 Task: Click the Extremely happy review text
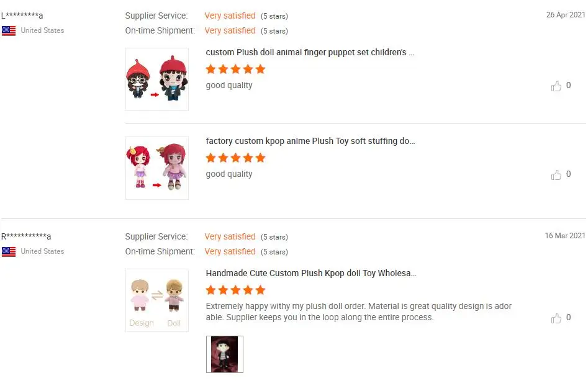pos(358,312)
